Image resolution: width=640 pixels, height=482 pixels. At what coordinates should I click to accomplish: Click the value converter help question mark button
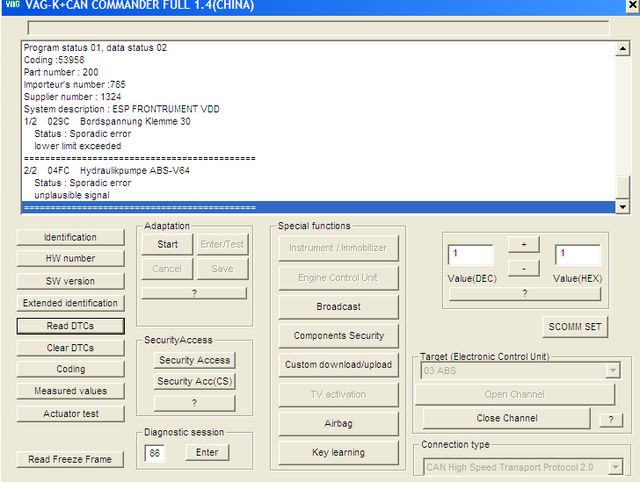coord(525,293)
